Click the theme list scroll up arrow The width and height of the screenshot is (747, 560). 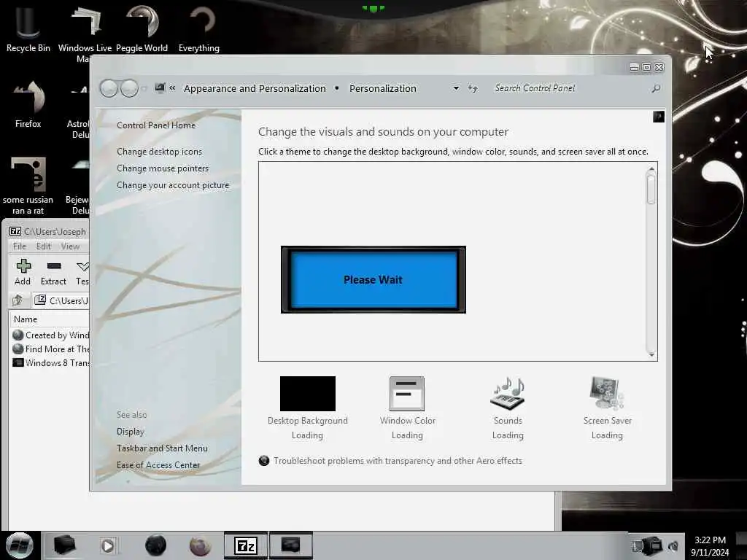click(x=651, y=168)
